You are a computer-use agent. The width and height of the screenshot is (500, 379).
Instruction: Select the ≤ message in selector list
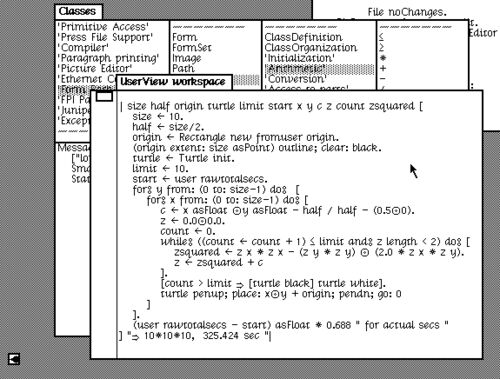pos(382,37)
